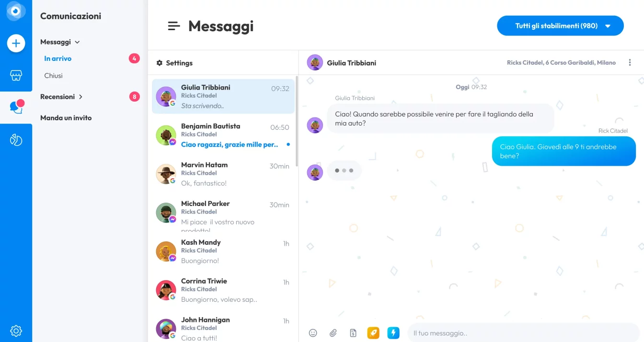Select the Chiusi messages item
644x342 pixels.
pos(53,76)
